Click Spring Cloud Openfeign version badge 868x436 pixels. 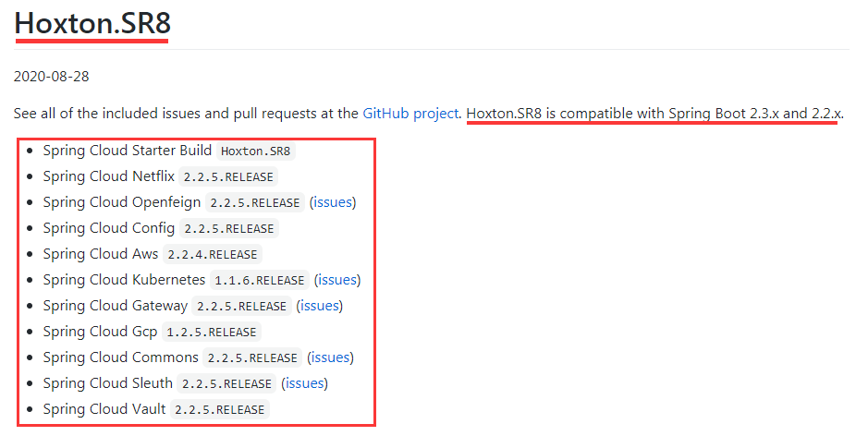tap(255, 202)
